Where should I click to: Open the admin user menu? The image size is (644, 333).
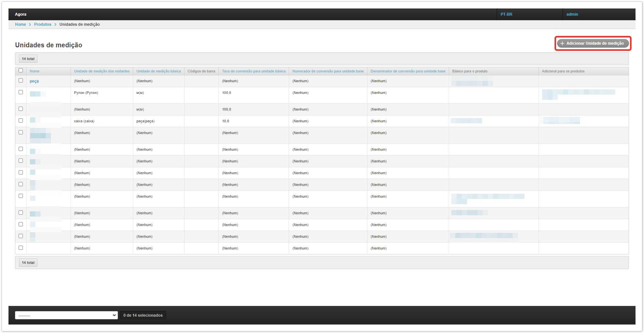click(x=572, y=14)
